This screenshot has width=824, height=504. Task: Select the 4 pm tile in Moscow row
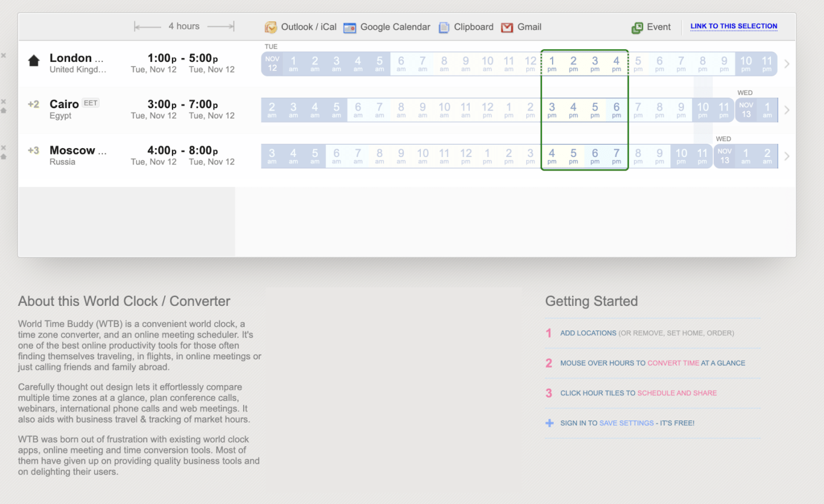552,156
